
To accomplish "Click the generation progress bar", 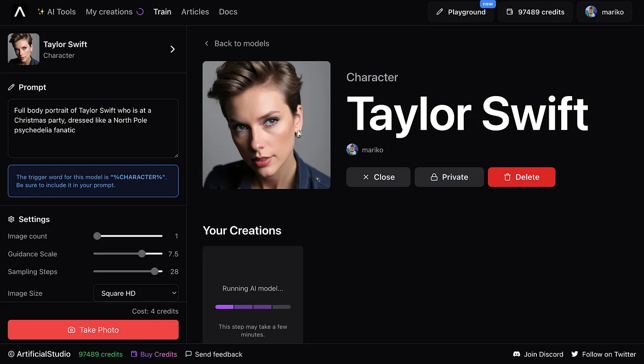I will [253, 307].
